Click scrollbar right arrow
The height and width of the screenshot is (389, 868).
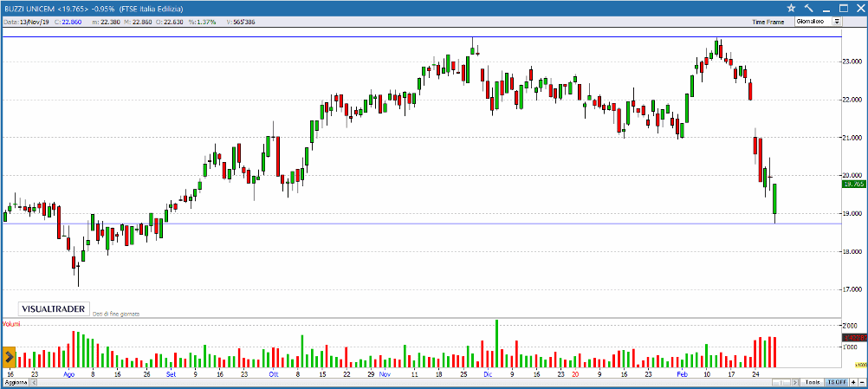click(x=797, y=382)
